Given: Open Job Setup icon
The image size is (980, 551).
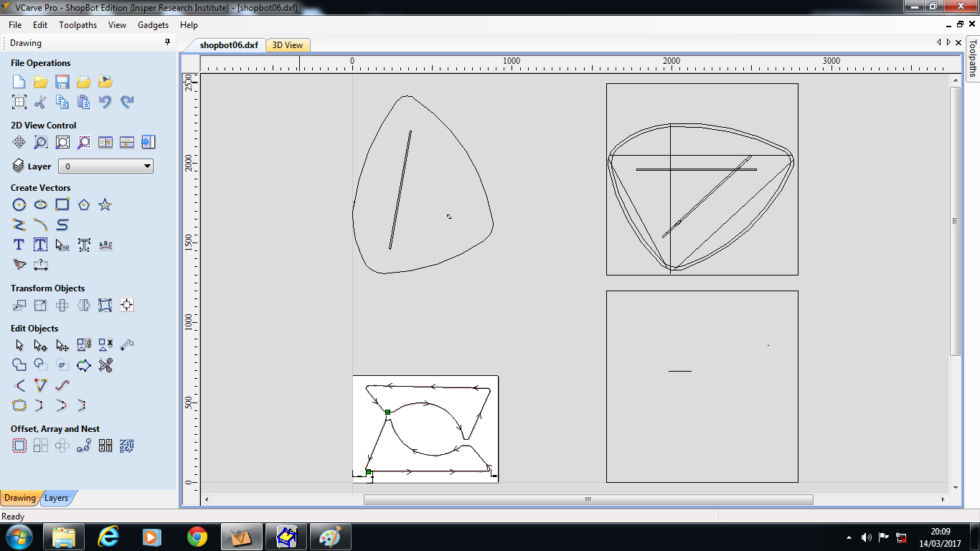Looking at the screenshot, I should [x=19, y=102].
